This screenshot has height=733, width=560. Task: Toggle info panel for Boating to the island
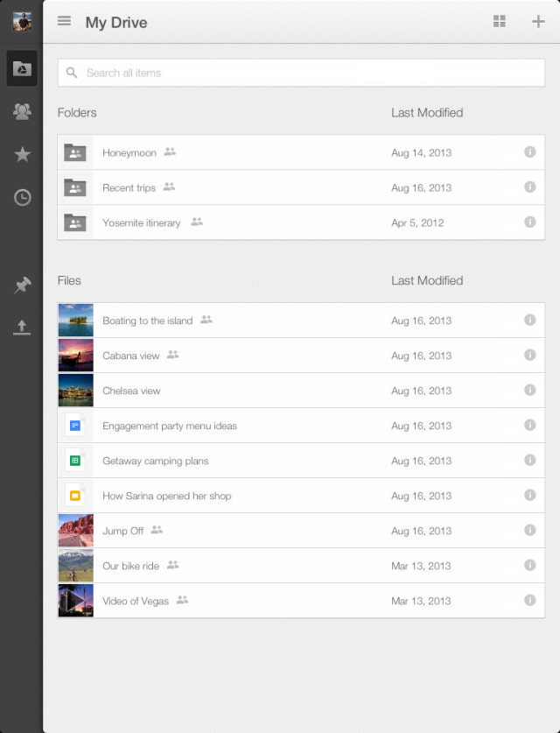click(x=529, y=321)
